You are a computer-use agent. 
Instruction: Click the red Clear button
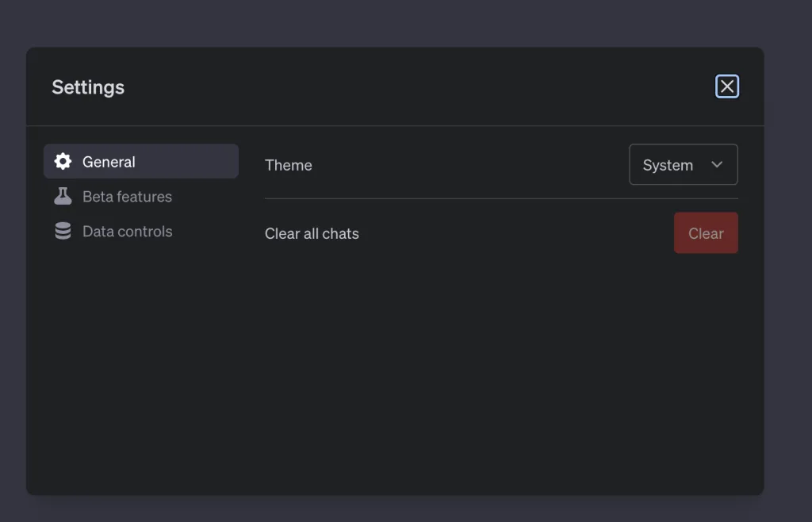tap(706, 233)
